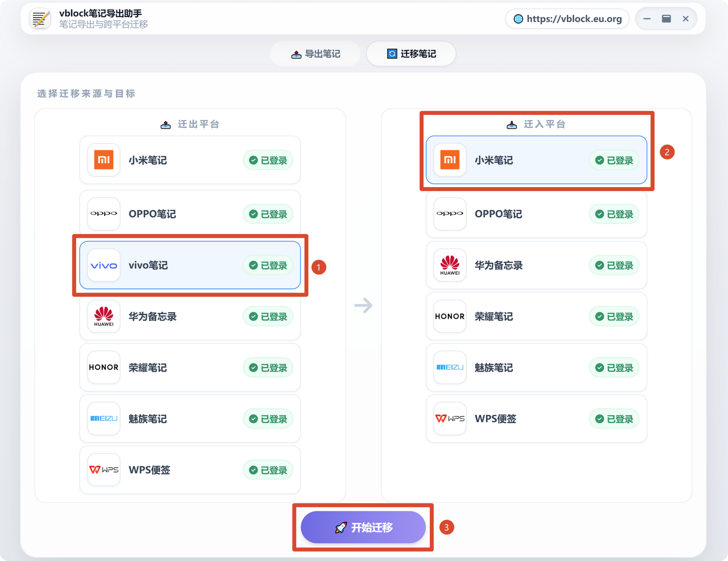
Task: Click 已登录 status badge of source 魅族笔记
Action: 268,419
